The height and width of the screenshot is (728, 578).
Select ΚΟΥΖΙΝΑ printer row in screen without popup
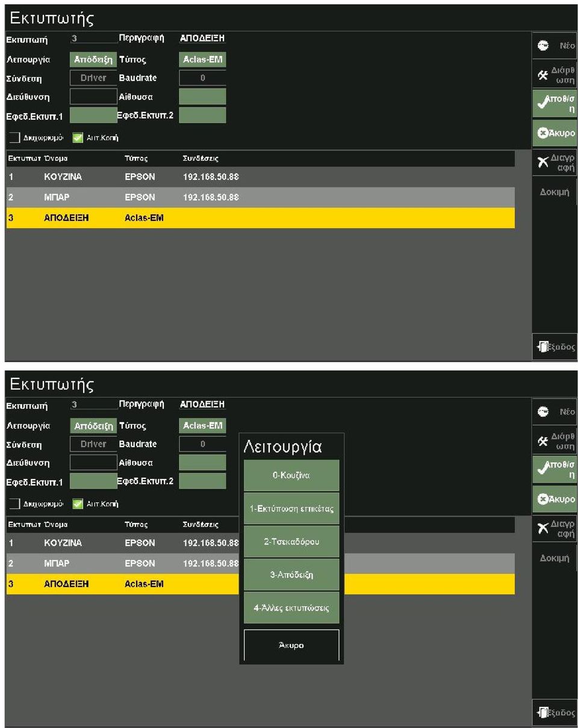261,177
